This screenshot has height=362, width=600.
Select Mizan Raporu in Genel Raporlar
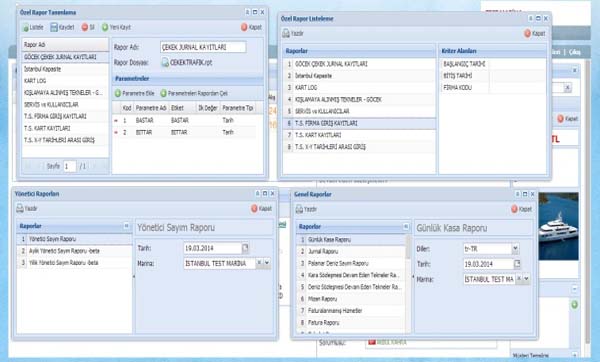point(351,299)
